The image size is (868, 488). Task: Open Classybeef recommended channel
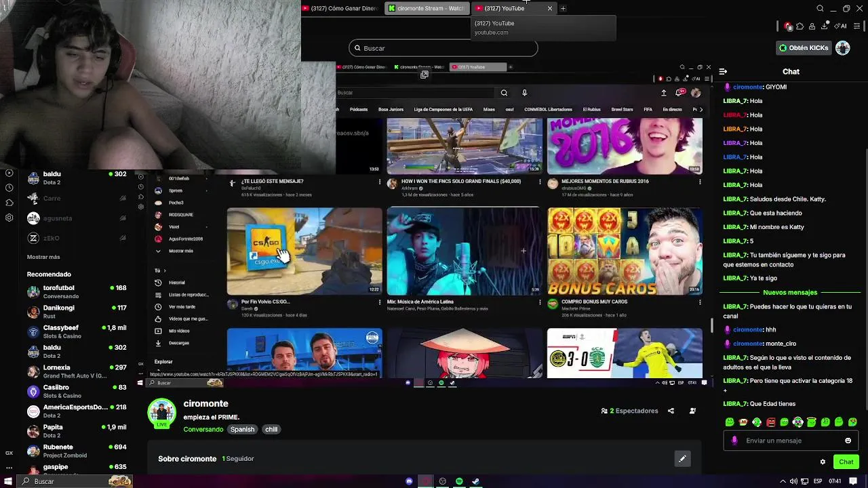(77, 331)
